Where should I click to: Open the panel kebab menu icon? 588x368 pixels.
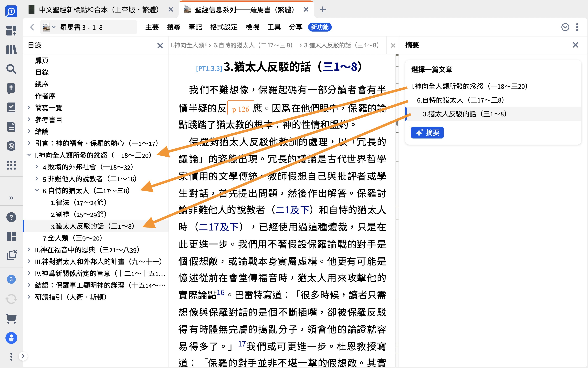click(577, 27)
